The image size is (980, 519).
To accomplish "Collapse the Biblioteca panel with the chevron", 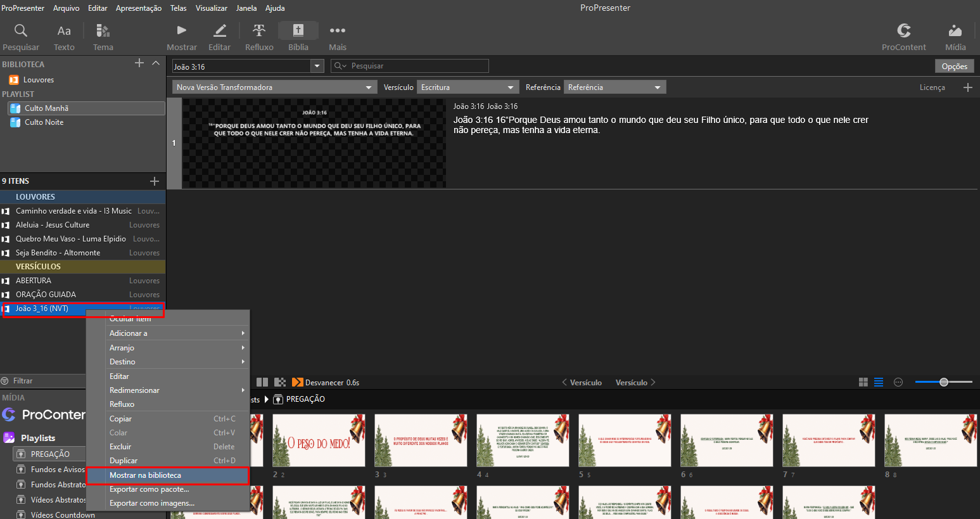I will [x=156, y=63].
